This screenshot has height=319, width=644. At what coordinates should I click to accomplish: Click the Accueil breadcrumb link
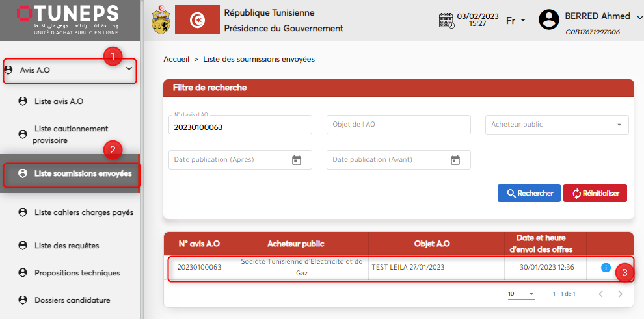pyautogui.click(x=176, y=59)
